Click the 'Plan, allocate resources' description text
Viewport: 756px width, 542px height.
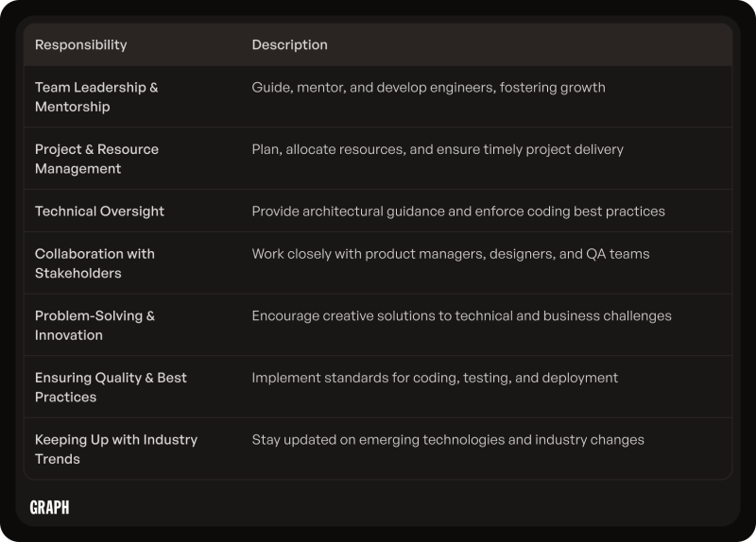click(438, 149)
